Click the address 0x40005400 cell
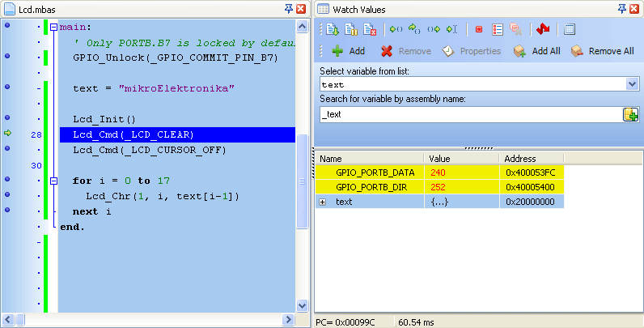The height and width of the screenshot is (328, 644). click(530, 187)
